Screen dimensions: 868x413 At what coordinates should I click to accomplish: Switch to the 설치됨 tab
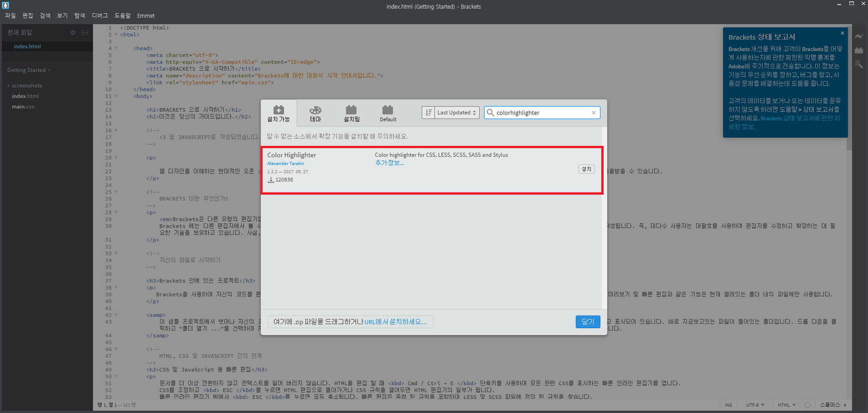[351, 114]
